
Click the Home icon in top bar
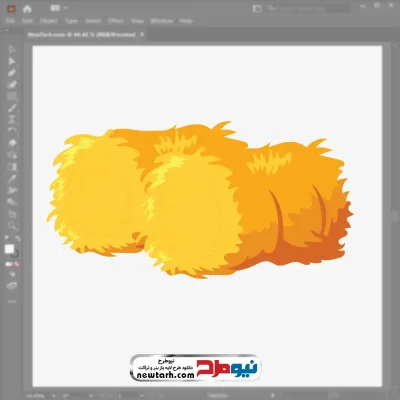tap(27, 9)
